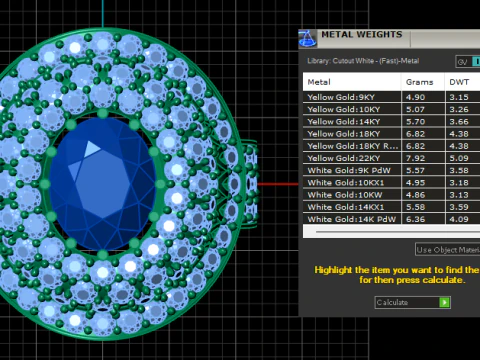Select the Yellow Gold:9KY row
This screenshot has height=360, width=480.
(391, 97)
